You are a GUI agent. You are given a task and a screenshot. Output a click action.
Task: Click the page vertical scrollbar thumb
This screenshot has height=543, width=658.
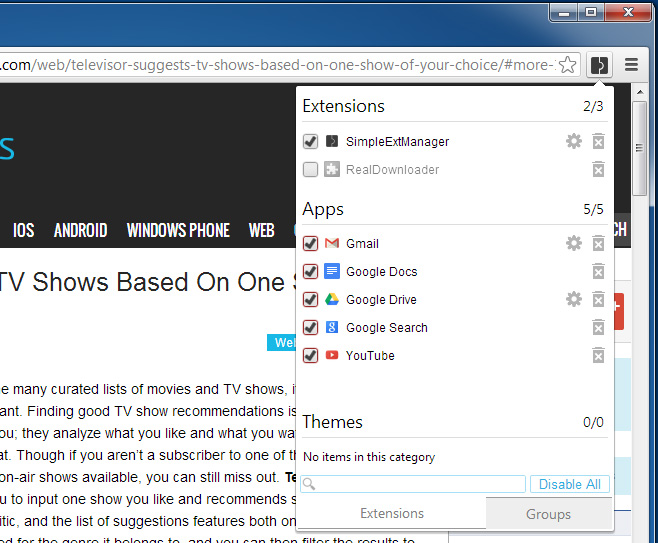[640, 148]
